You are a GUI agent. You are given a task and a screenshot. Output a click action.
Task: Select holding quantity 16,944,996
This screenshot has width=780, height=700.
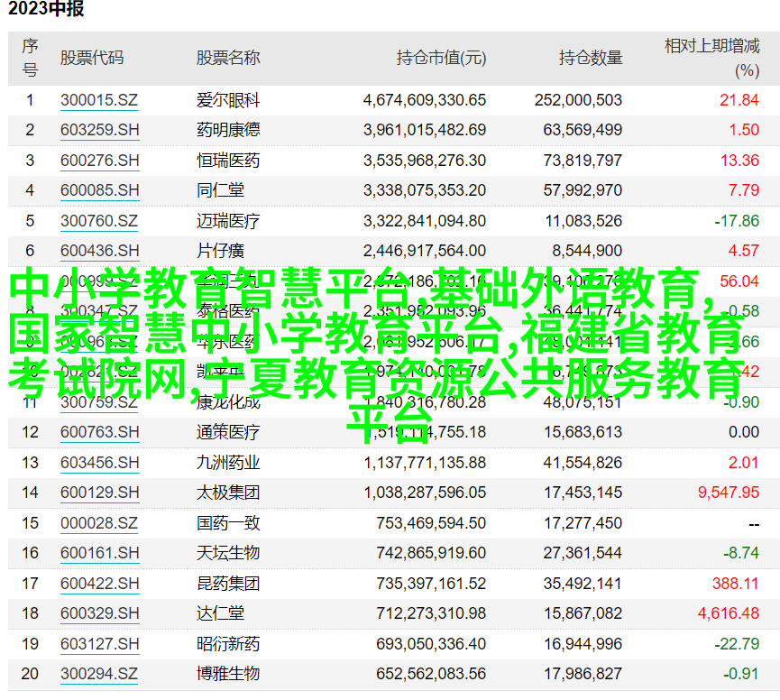[x=583, y=644]
